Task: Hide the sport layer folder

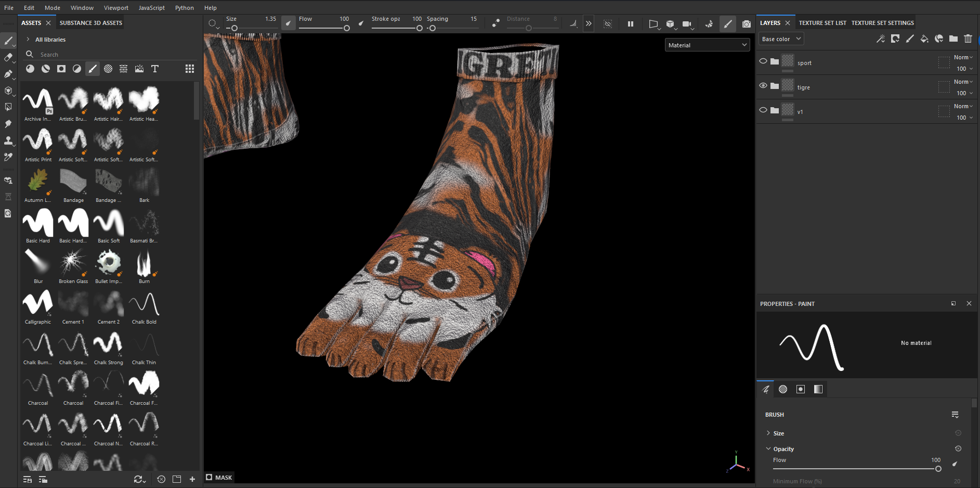Action: click(x=763, y=61)
